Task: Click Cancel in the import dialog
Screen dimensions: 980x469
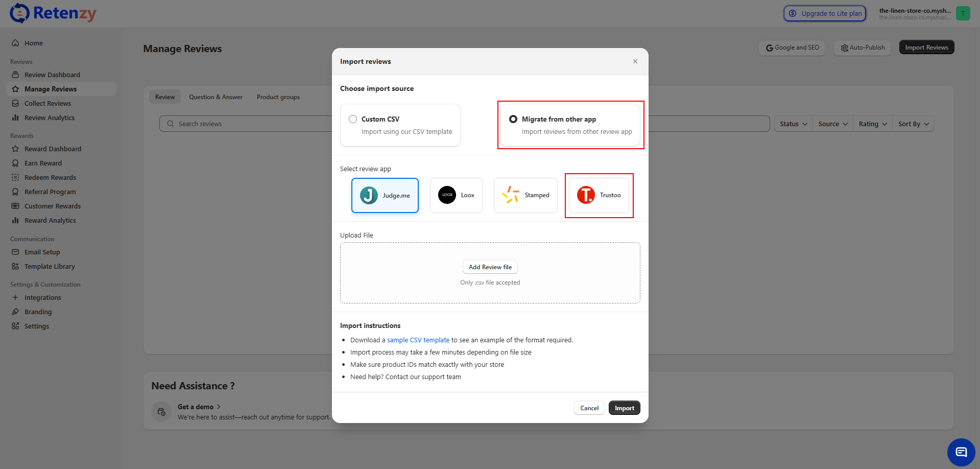Action: 589,408
